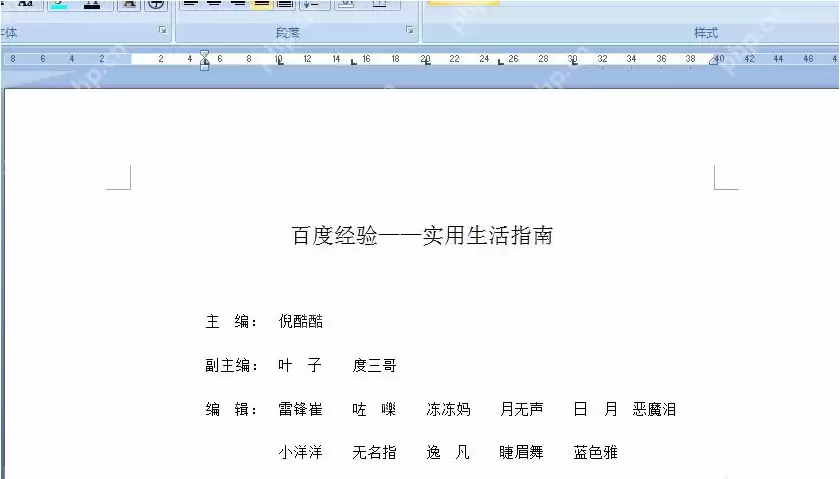Click the name 度三哥
The height and width of the screenshot is (479, 840).
374,365
